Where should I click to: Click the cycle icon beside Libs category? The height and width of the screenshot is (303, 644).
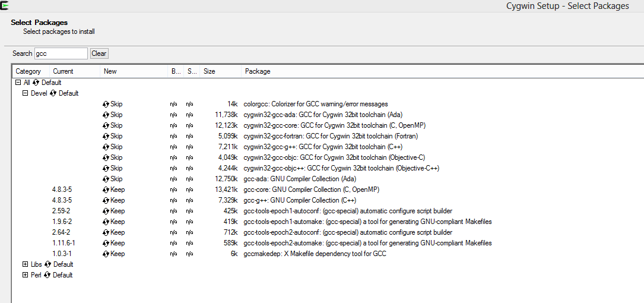pyautogui.click(x=47, y=264)
